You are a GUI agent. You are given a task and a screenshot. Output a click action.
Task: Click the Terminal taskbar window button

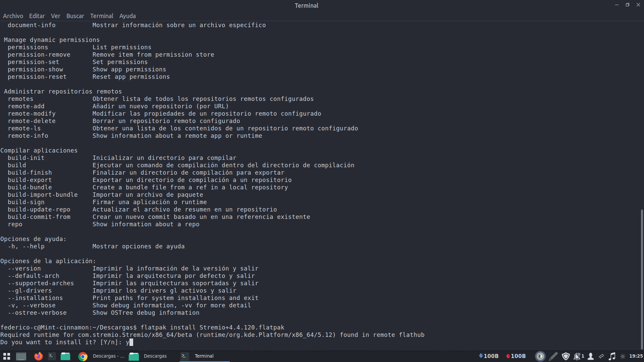coord(204,356)
